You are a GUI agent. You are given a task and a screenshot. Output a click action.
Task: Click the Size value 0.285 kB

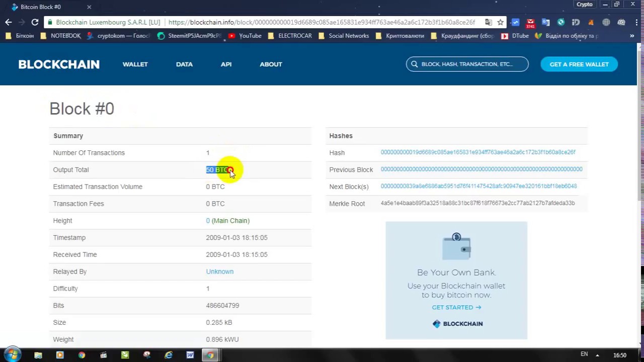click(219, 322)
